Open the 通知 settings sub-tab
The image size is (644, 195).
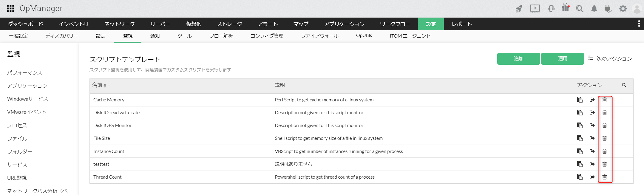[x=155, y=36]
